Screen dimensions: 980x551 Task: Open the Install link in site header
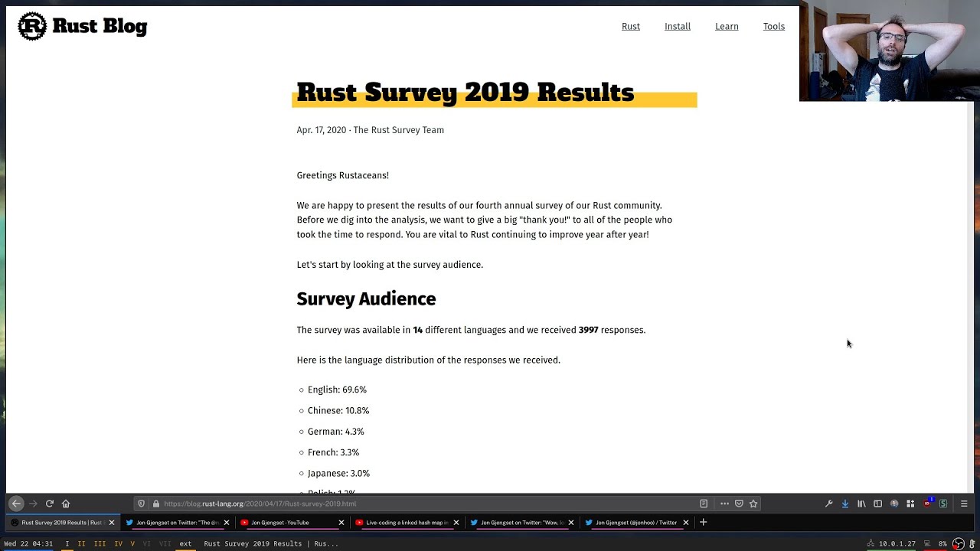coord(678,26)
